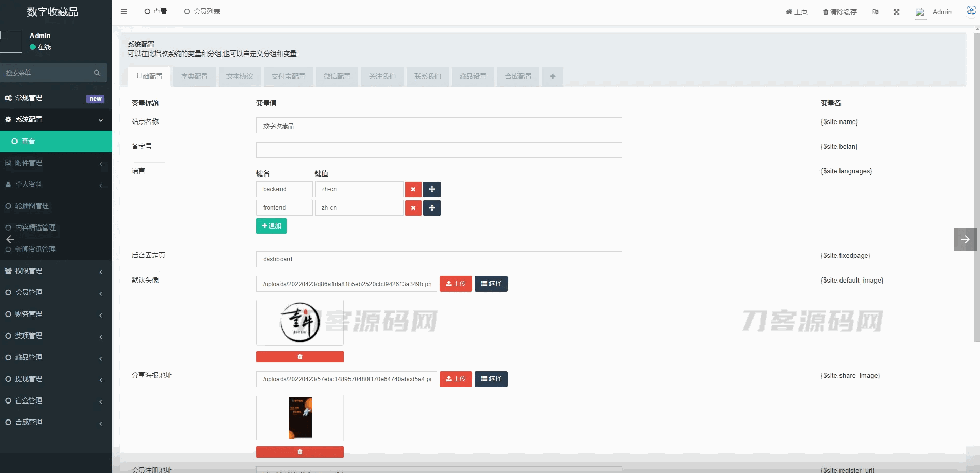Click the green 追加 button
Viewport: 980px width, 473px height.
coord(271,226)
